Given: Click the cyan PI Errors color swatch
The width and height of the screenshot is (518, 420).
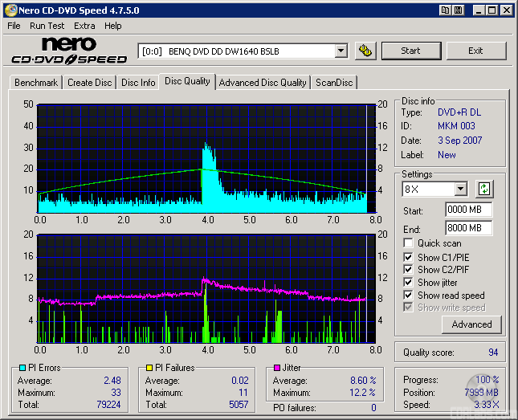Looking at the screenshot, I should click(22, 368).
